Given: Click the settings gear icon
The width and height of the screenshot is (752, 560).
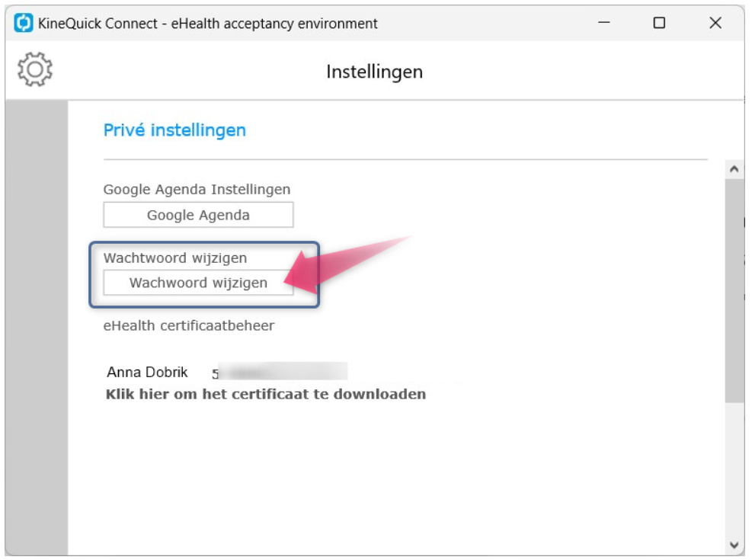Looking at the screenshot, I should pyautogui.click(x=35, y=69).
